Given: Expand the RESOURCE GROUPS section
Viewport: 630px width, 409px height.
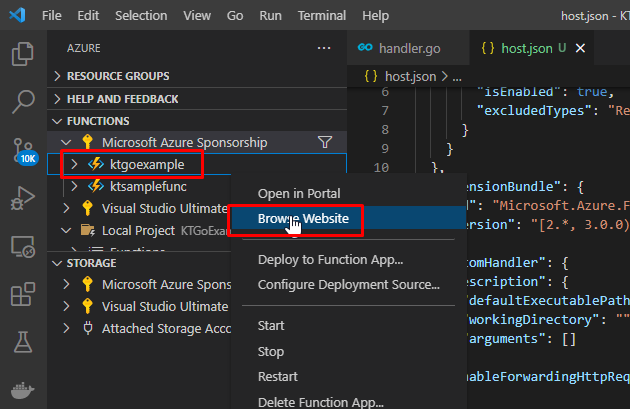Looking at the screenshot, I should pyautogui.click(x=57, y=76).
